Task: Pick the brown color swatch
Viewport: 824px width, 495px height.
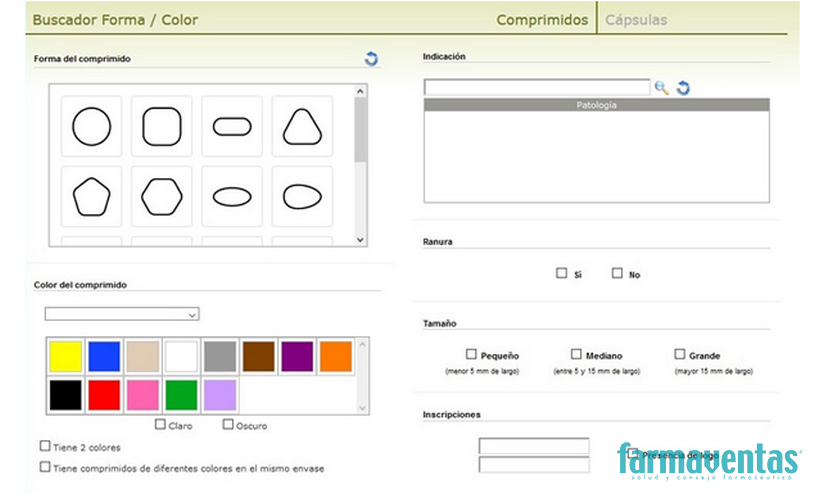Action: [x=259, y=356]
